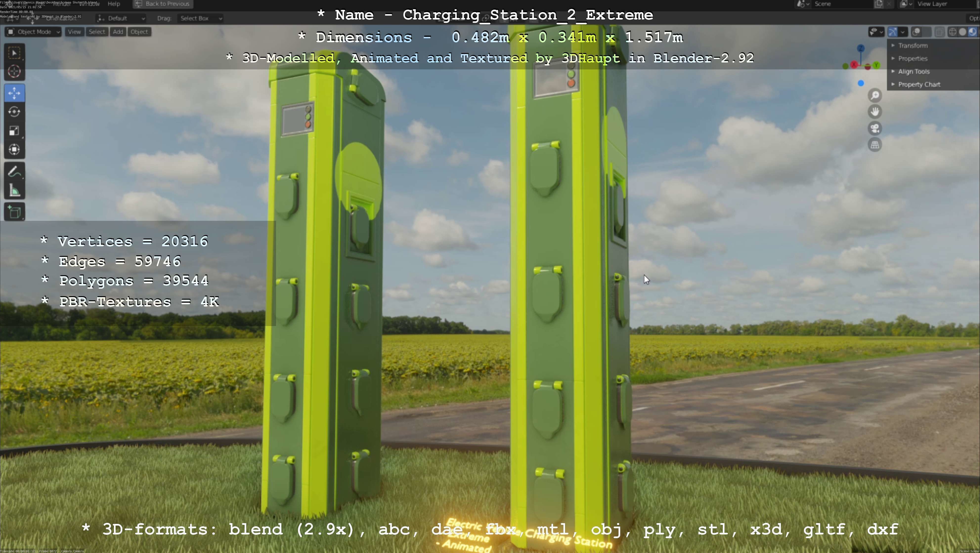Screen dimensions: 980x553
Task: Select the Add Cube tool
Action: click(x=14, y=212)
